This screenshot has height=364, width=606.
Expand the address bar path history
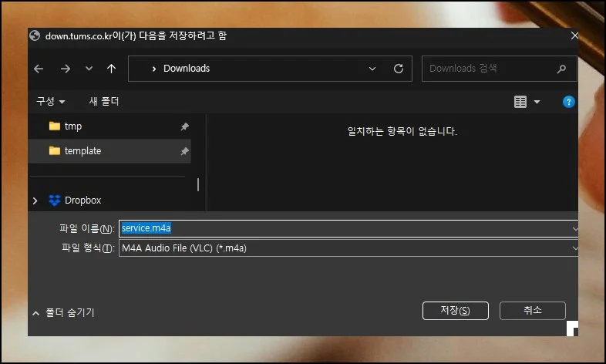pyautogui.click(x=373, y=69)
